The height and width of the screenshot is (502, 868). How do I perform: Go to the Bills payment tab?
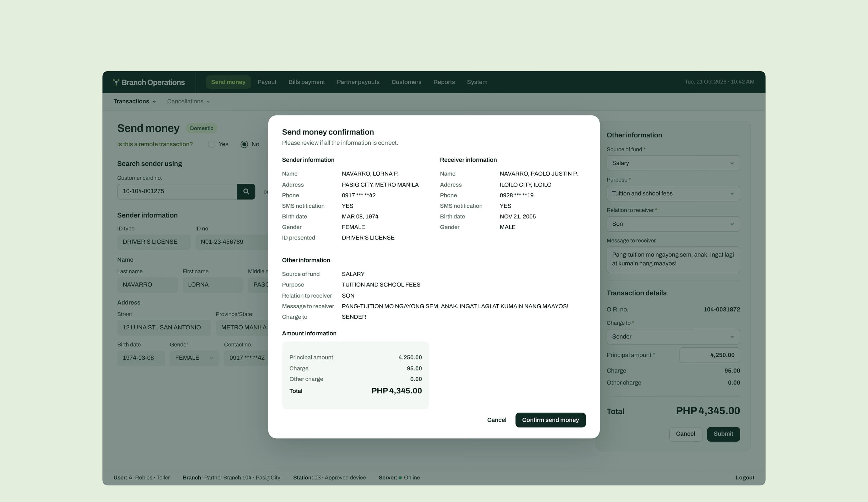point(307,82)
